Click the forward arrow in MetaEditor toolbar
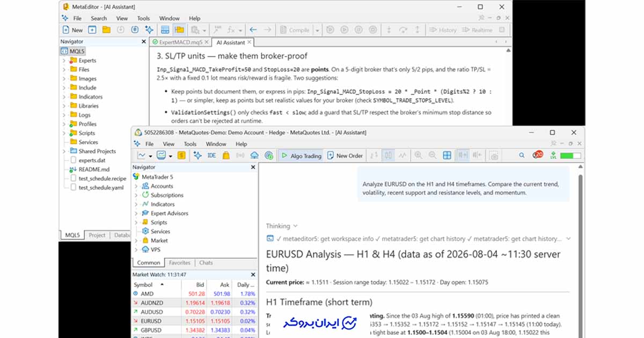The height and width of the screenshot is (338, 644). click(267, 30)
